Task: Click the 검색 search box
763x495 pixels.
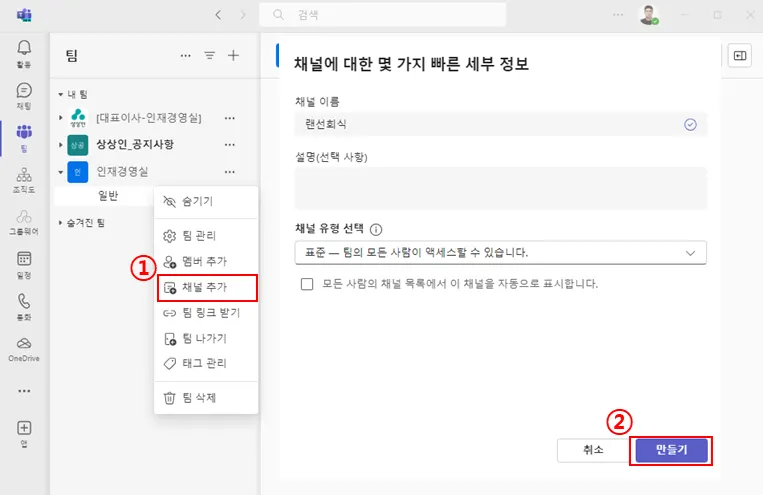Action: 382,15
